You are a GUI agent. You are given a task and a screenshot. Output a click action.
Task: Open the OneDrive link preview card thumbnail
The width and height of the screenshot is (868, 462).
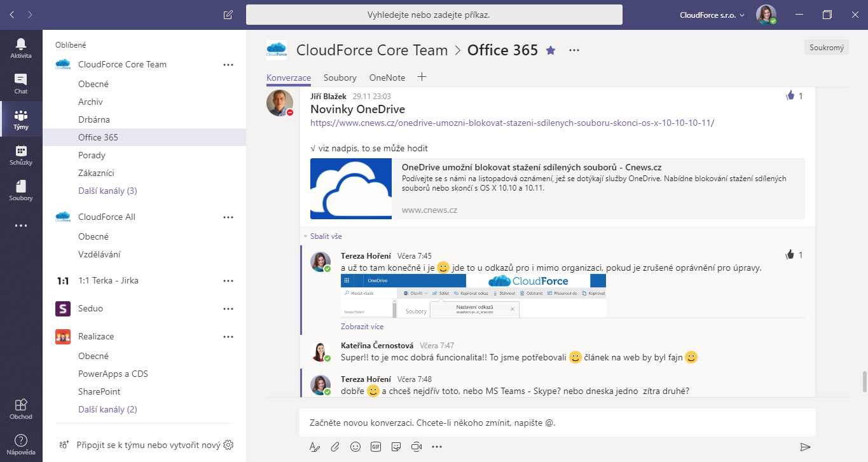pos(351,189)
